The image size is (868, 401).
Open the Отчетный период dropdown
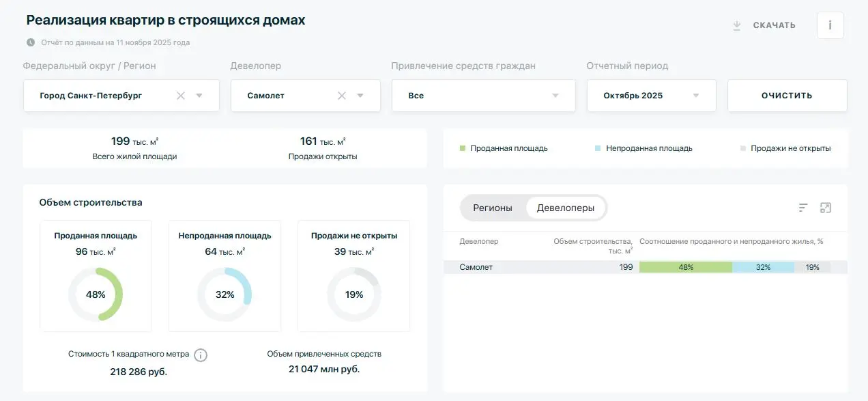click(695, 96)
